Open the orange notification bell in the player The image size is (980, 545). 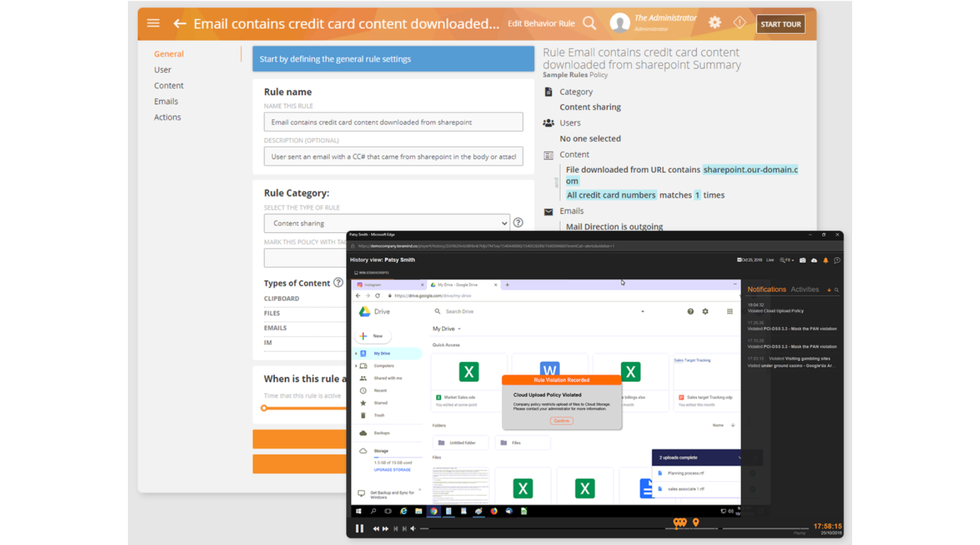tap(826, 261)
